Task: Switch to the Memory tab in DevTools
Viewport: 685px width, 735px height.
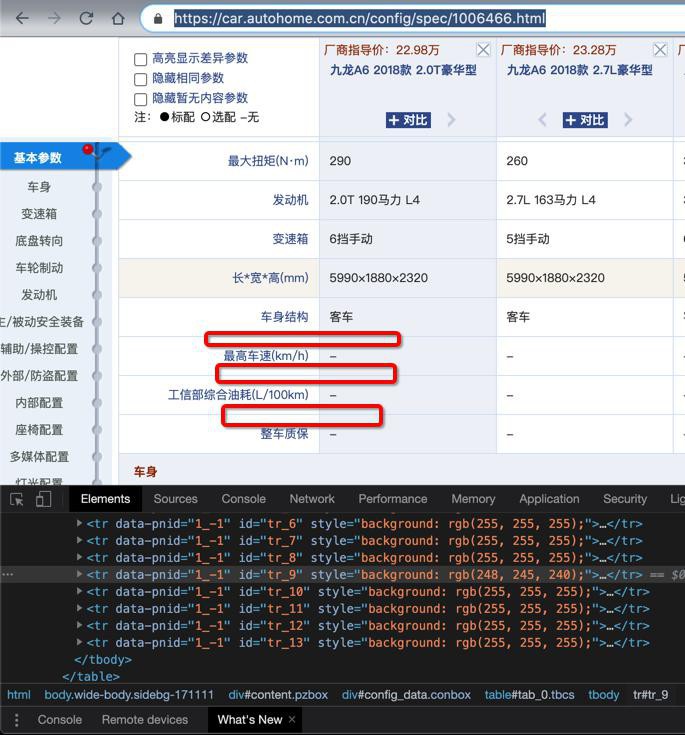Action: pyautogui.click(x=473, y=499)
